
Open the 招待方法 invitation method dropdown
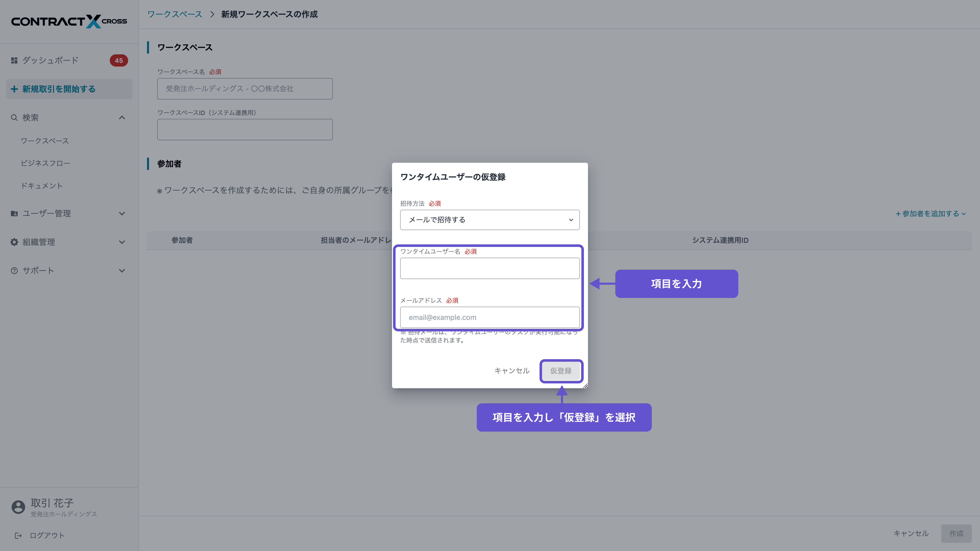coord(490,220)
